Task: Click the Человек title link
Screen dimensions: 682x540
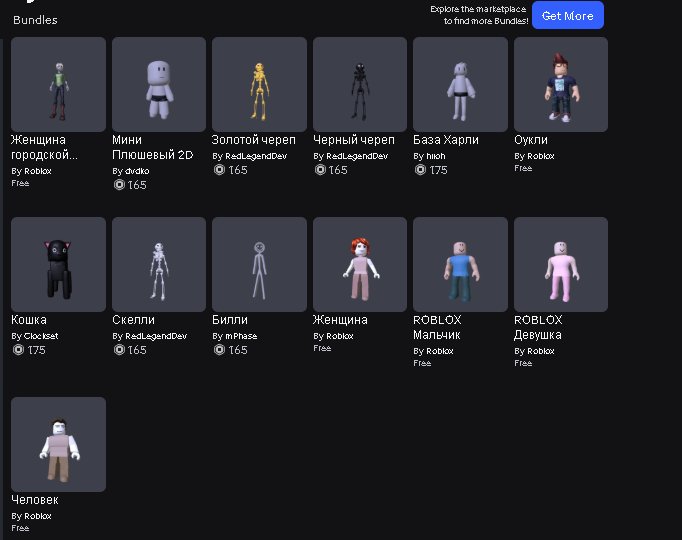Action: pos(35,500)
